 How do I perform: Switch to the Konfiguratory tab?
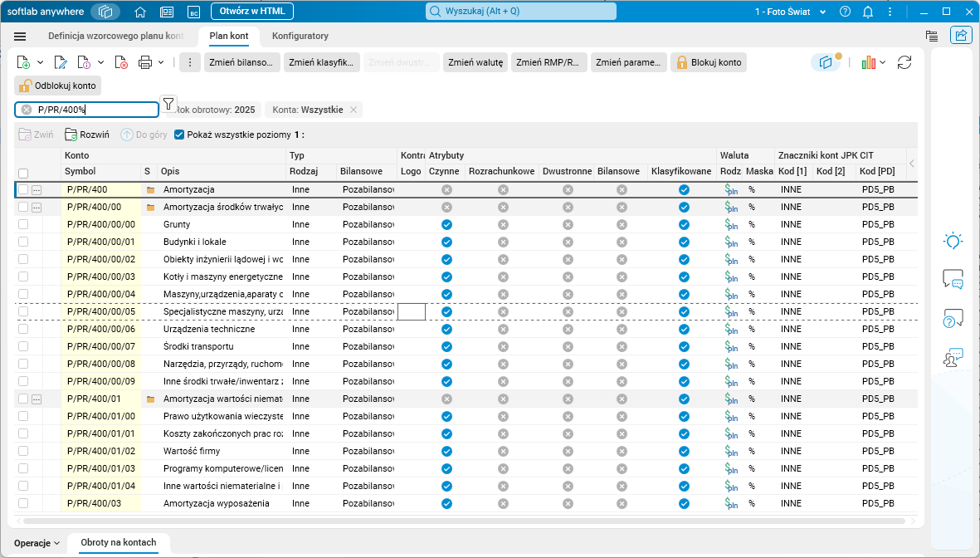[300, 37]
